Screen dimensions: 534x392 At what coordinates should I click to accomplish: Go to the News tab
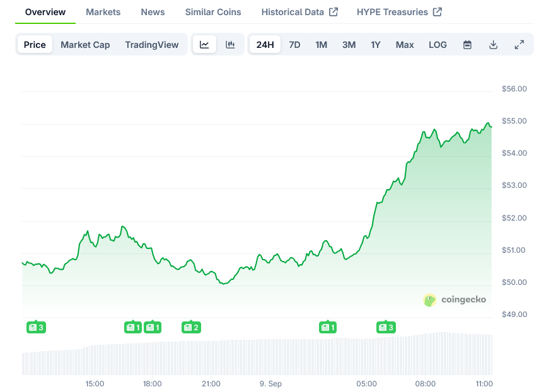(x=153, y=12)
